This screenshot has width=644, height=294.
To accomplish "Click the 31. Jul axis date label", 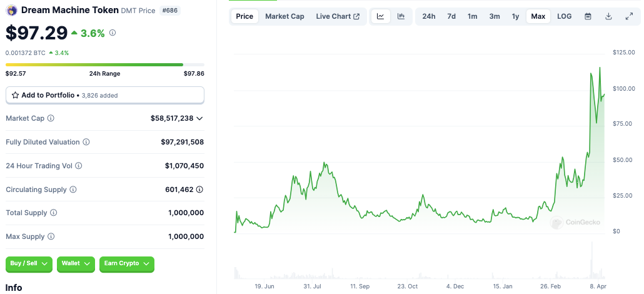I will coord(314,286).
